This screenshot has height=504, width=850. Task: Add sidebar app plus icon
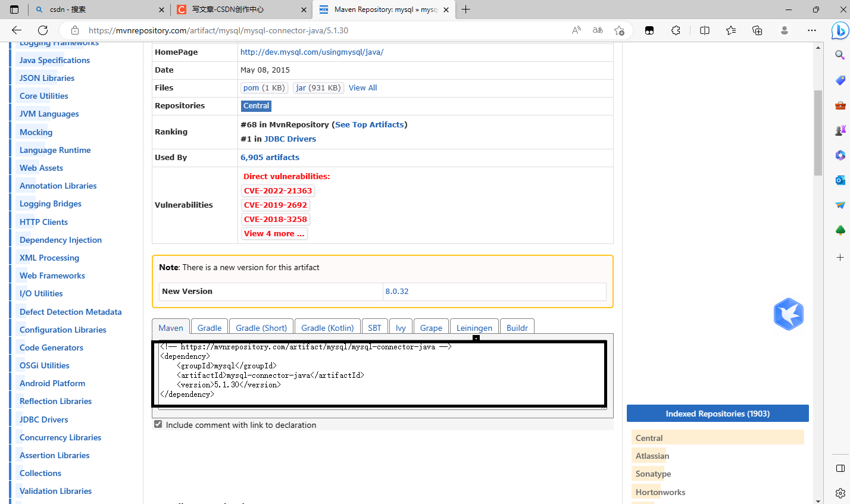pos(840,257)
